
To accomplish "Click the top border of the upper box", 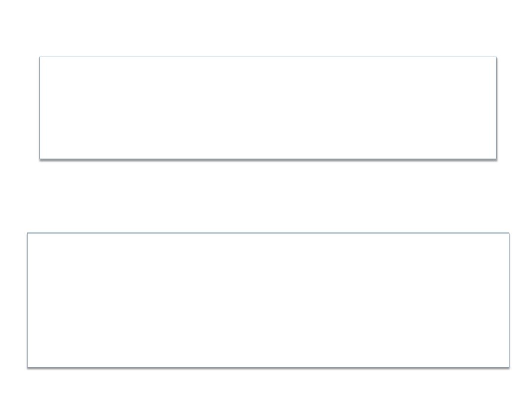I will 267,57.
